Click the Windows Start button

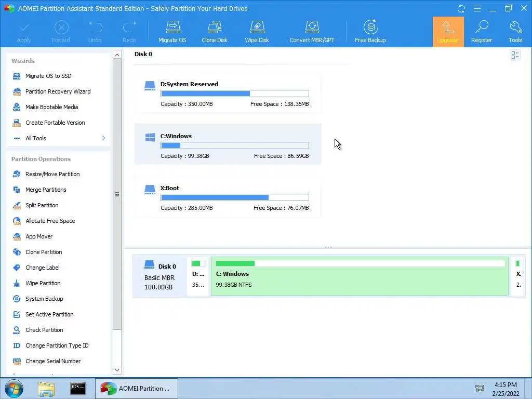click(14, 389)
